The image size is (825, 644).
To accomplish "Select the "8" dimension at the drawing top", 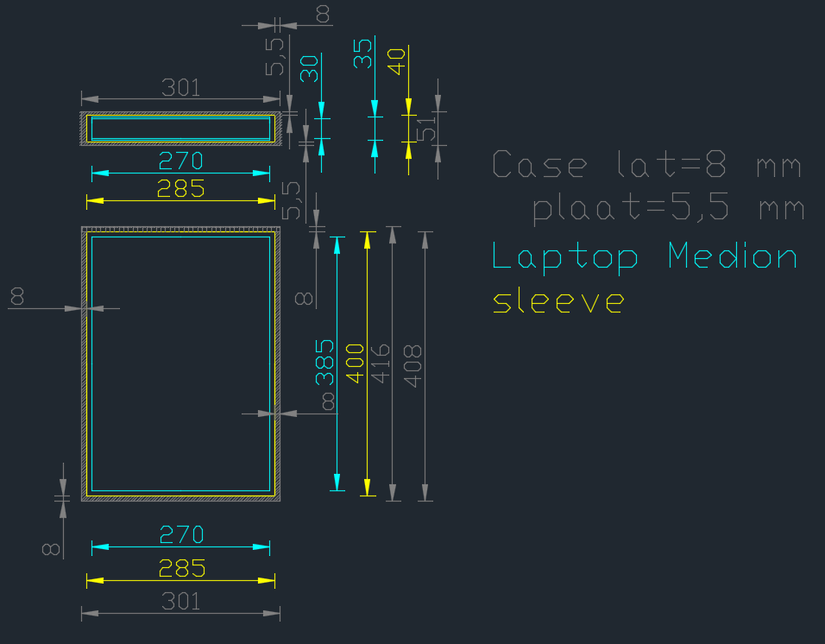I will click(323, 14).
